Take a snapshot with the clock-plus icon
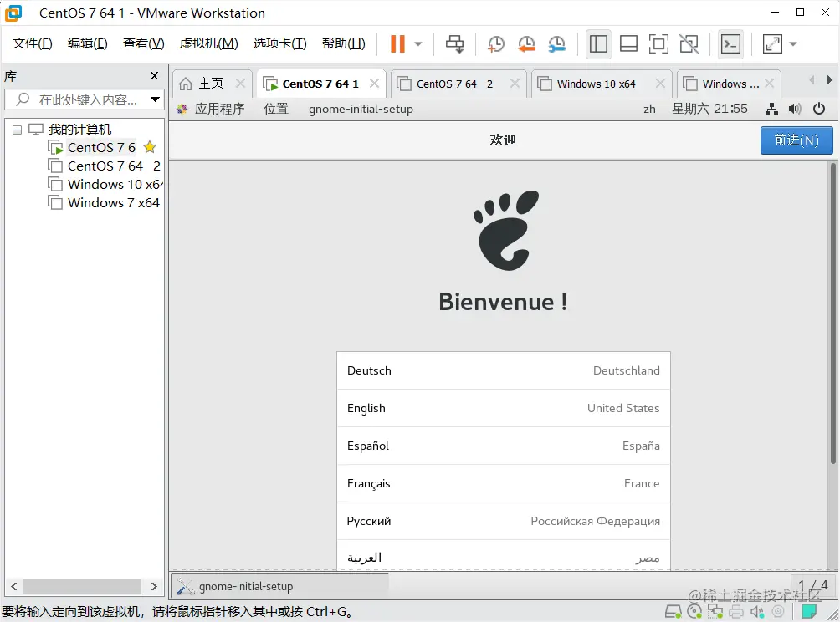 [496, 44]
